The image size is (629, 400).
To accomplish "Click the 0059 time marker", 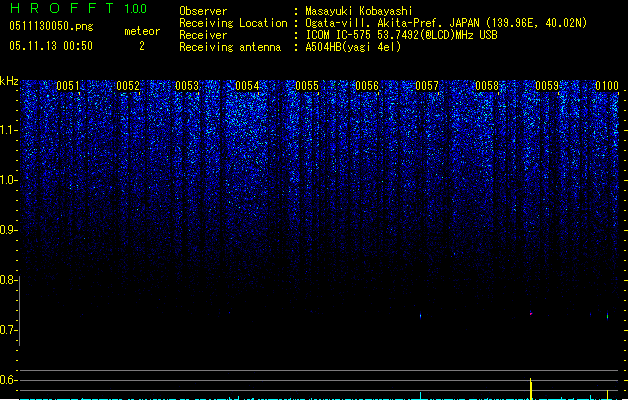I will click(547, 86).
